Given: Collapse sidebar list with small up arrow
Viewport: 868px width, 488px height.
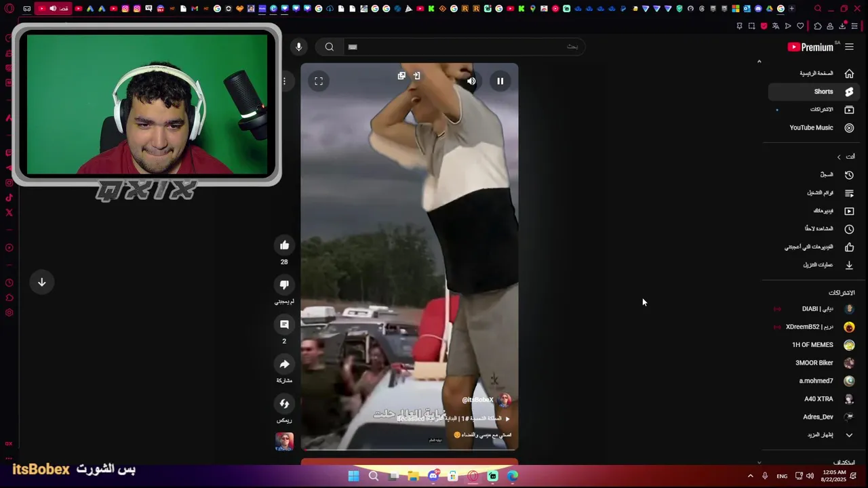Looking at the screenshot, I should tap(759, 62).
